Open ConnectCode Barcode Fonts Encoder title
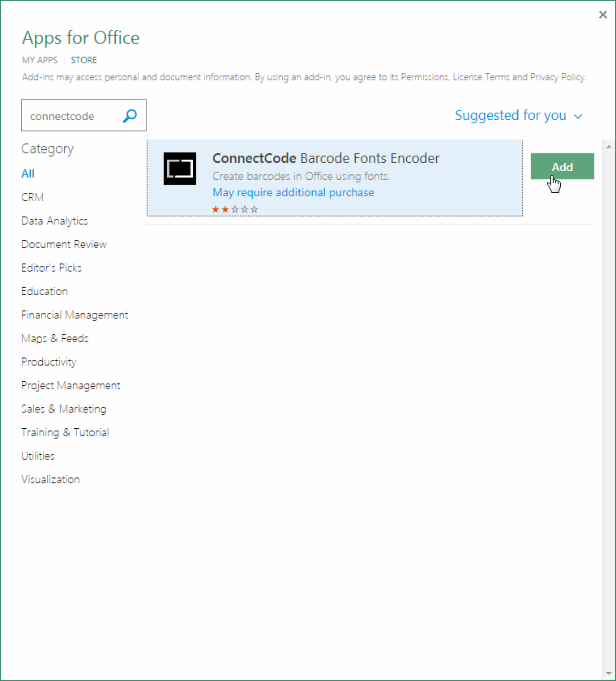Viewport: 616px width, 681px height. 326,158
